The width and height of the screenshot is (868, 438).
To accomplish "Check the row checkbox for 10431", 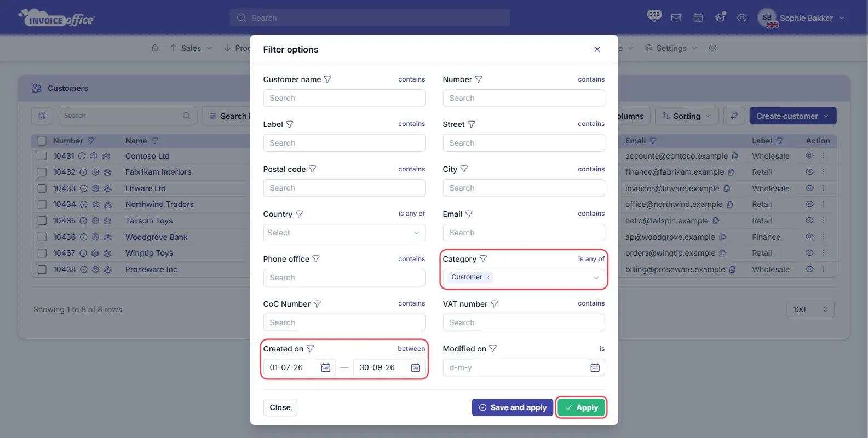I will 42,156.
